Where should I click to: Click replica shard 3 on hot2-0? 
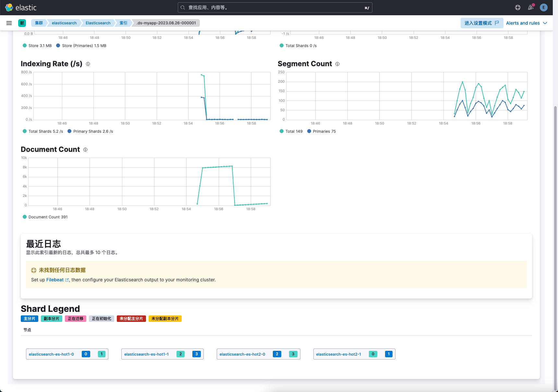click(293, 354)
